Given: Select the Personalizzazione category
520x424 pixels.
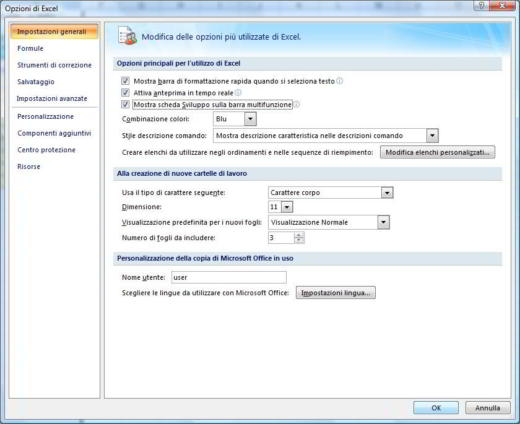Looking at the screenshot, I should (45, 116).
